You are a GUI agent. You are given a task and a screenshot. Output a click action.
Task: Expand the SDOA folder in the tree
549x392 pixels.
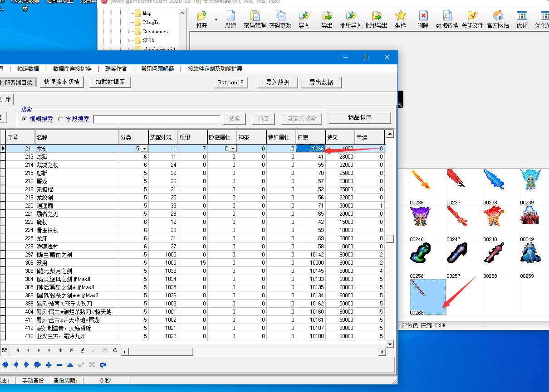[x=129, y=41]
